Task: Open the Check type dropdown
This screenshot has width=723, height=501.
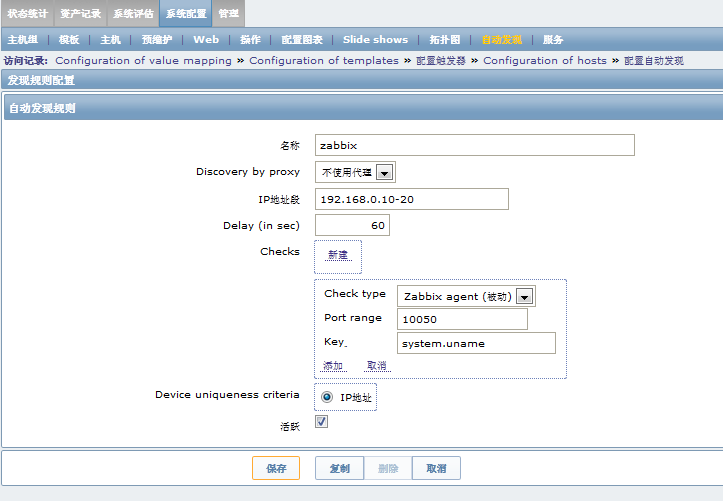Action: tap(466, 296)
